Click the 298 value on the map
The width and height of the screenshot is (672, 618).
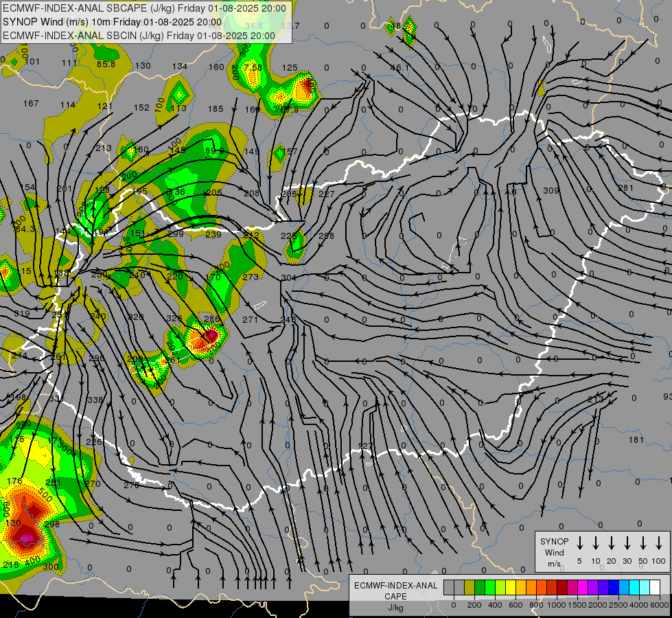tap(52, 524)
